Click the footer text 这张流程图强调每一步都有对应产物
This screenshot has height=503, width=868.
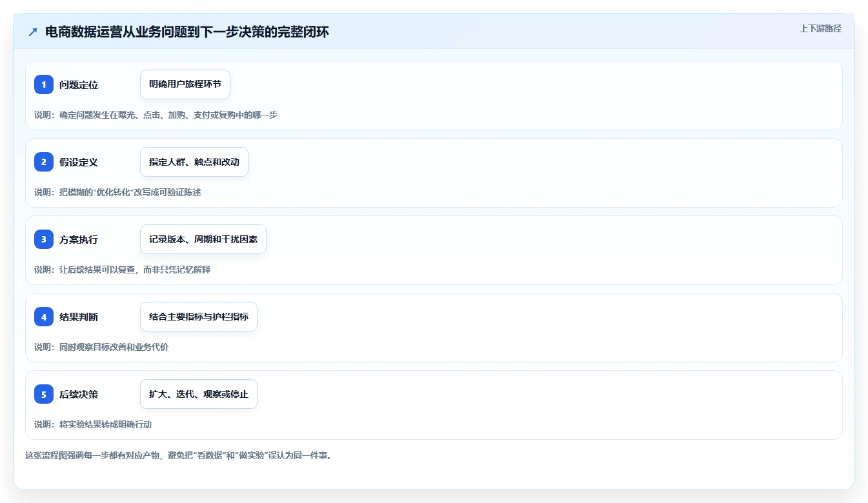click(x=178, y=455)
